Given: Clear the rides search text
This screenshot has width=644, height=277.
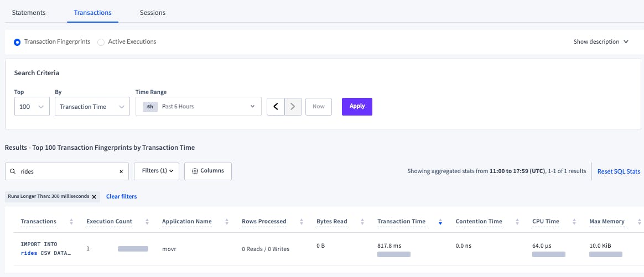Looking at the screenshot, I should 121,171.
